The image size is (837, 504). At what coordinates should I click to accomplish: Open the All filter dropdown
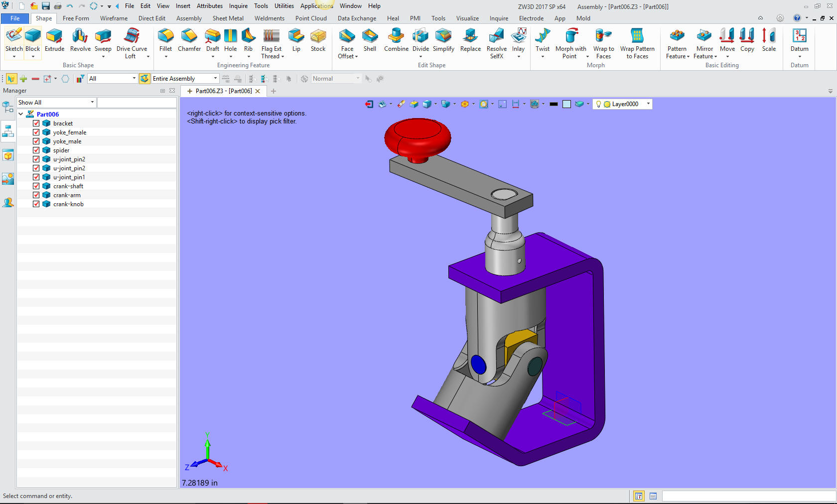coord(134,78)
